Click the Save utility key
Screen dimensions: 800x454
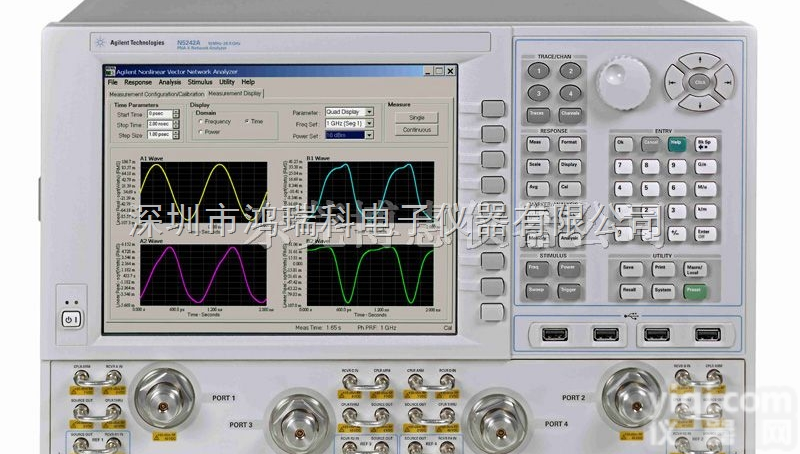tap(631, 269)
